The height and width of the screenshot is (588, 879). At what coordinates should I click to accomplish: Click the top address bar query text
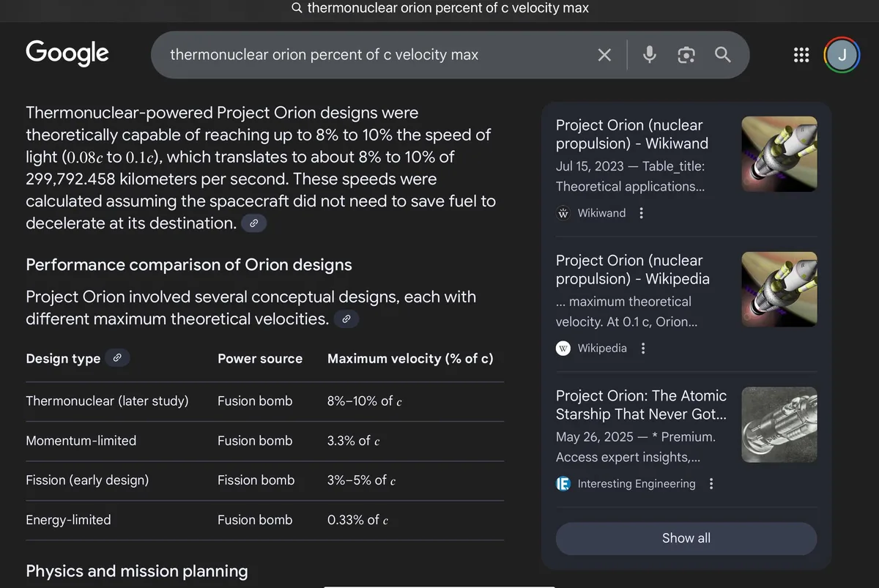tap(448, 8)
